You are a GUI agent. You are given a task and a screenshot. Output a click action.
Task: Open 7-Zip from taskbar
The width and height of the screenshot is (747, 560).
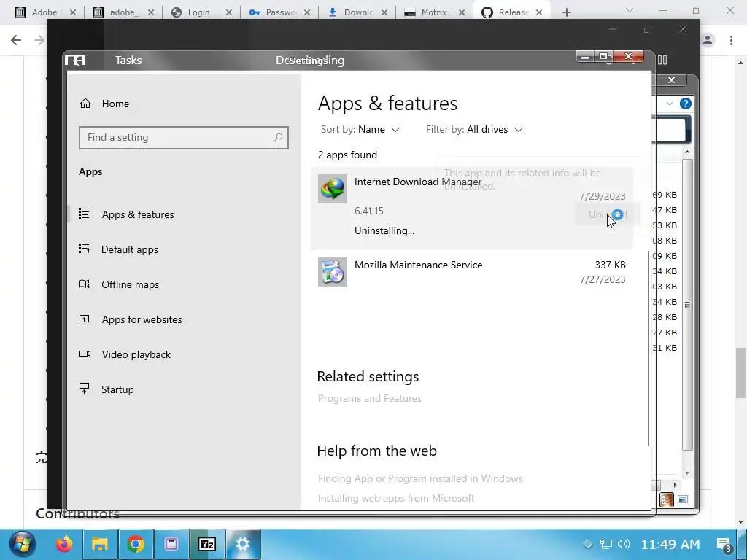(x=207, y=544)
